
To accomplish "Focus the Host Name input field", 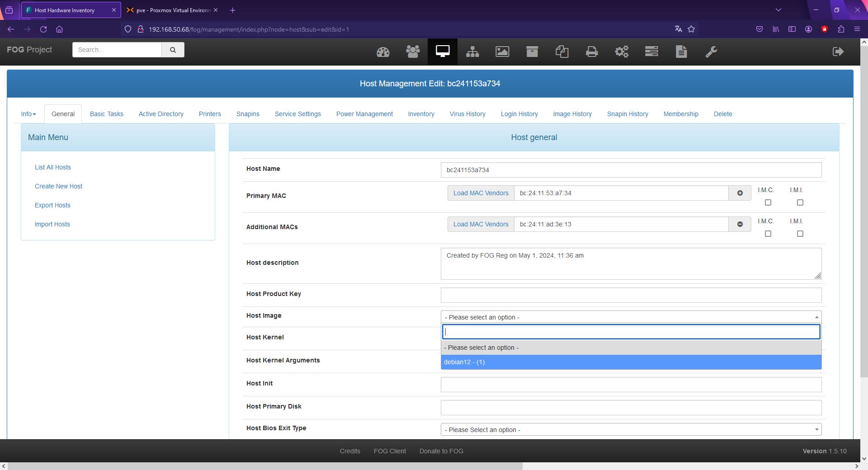I will pos(631,170).
